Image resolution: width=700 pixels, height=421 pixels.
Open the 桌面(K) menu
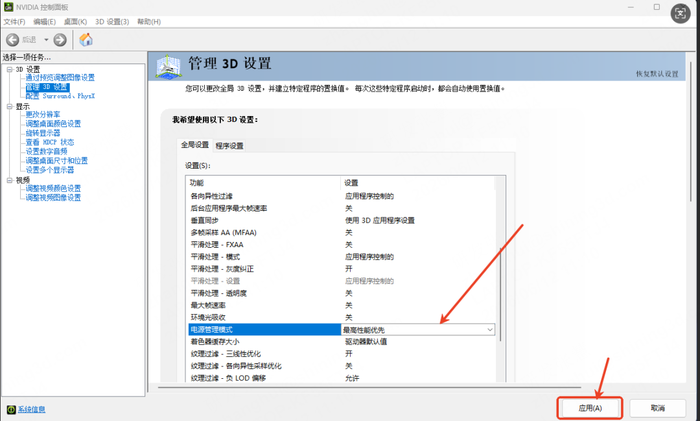point(75,21)
